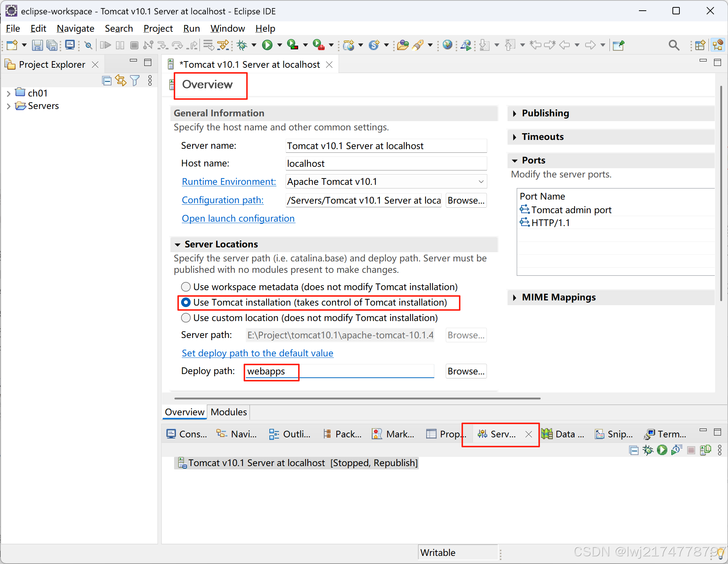The width and height of the screenshot is (728, 564).
Task: Select the Tomcat admin port row
Action: [616, 210]
